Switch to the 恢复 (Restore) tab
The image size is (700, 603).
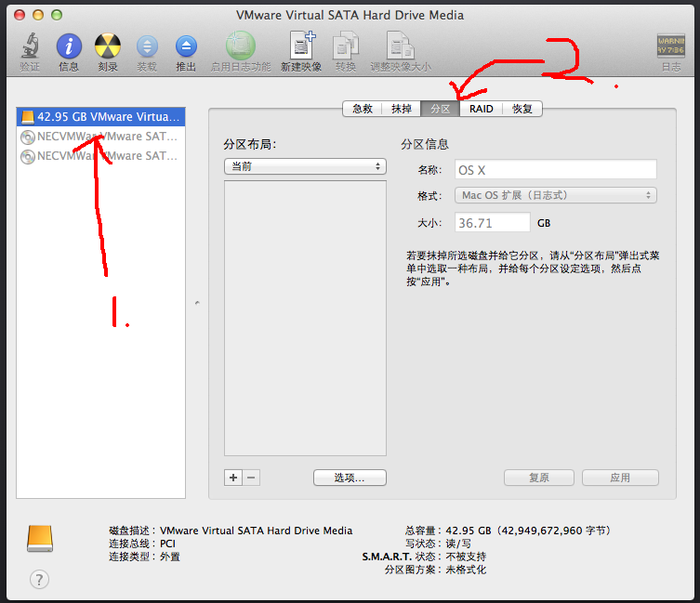point(522,109)
